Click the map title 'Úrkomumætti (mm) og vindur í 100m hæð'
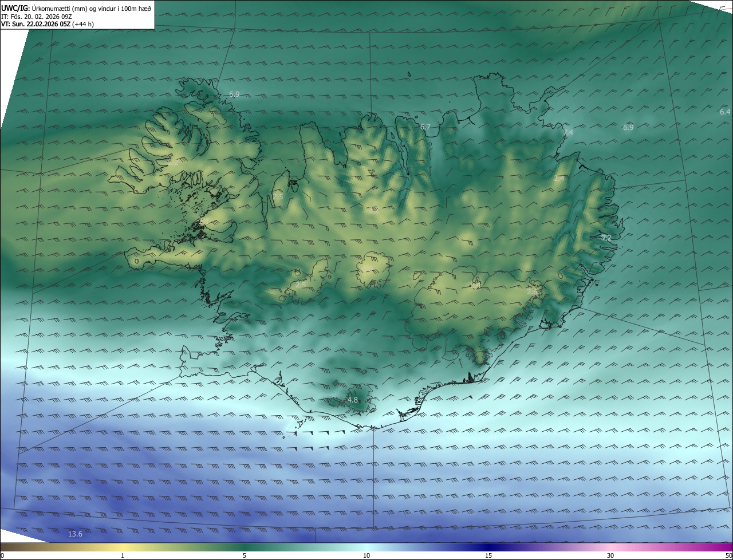 pyautogui.click(x=92, y=8)
